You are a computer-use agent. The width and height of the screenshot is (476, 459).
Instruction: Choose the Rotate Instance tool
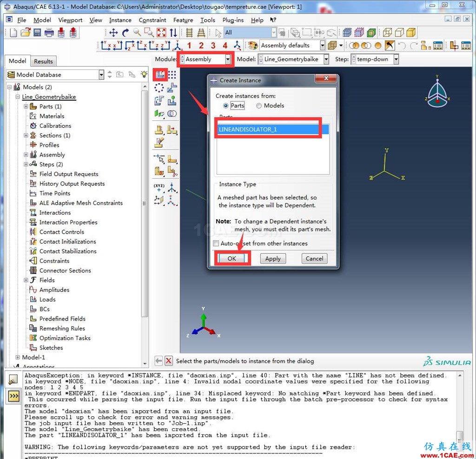pyautogui.click(x=159, y=100)
